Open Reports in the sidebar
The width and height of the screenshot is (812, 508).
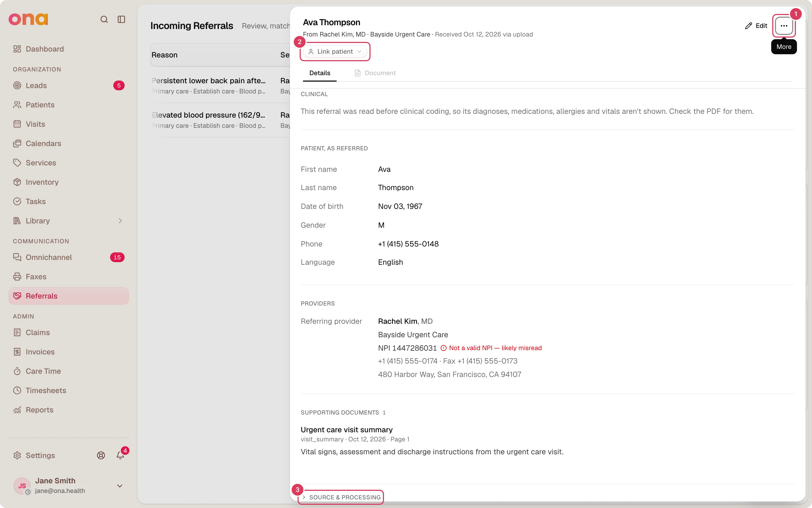click(68, 410)
